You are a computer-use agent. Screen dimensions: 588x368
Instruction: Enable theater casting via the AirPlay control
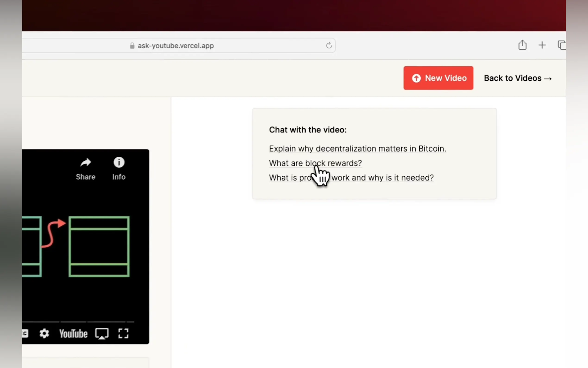click(x=102, y=333)
